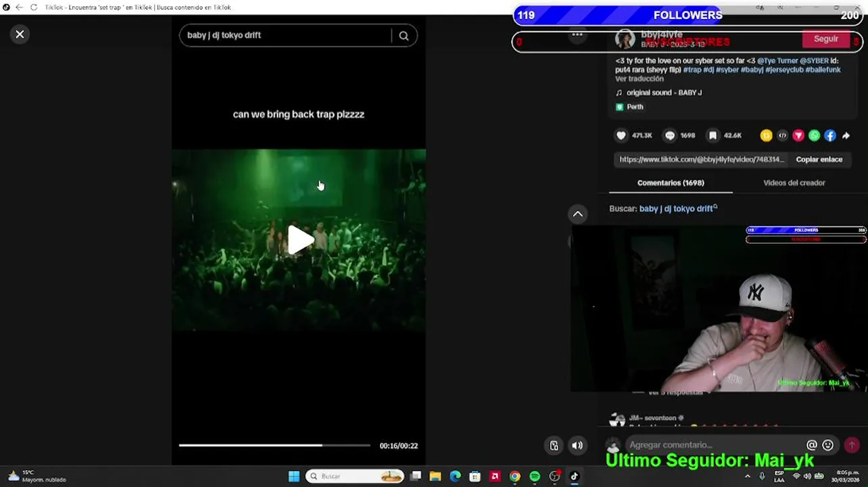Expand the system tray hidden icons chevron
The height and width of the screenshot is (487, 868).
747,476
